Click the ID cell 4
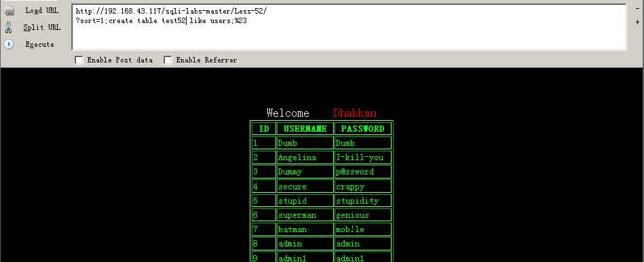This screenshot has width=644, height=262. coord(264,187)
